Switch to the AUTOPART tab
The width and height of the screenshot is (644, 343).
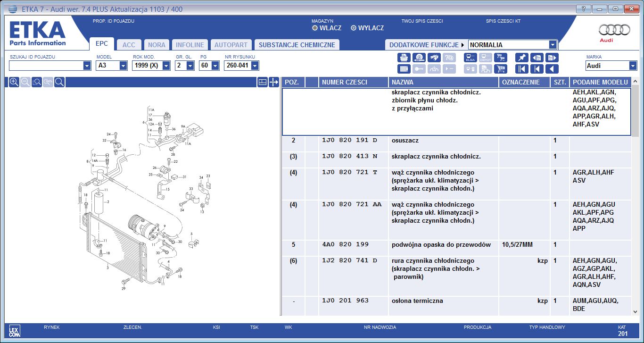(231, 45)
